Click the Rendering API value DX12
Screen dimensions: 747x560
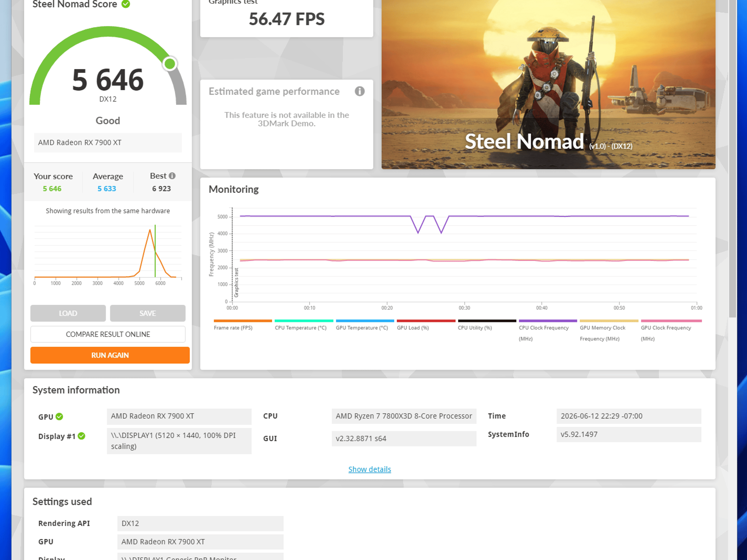[x=200, y=523]
